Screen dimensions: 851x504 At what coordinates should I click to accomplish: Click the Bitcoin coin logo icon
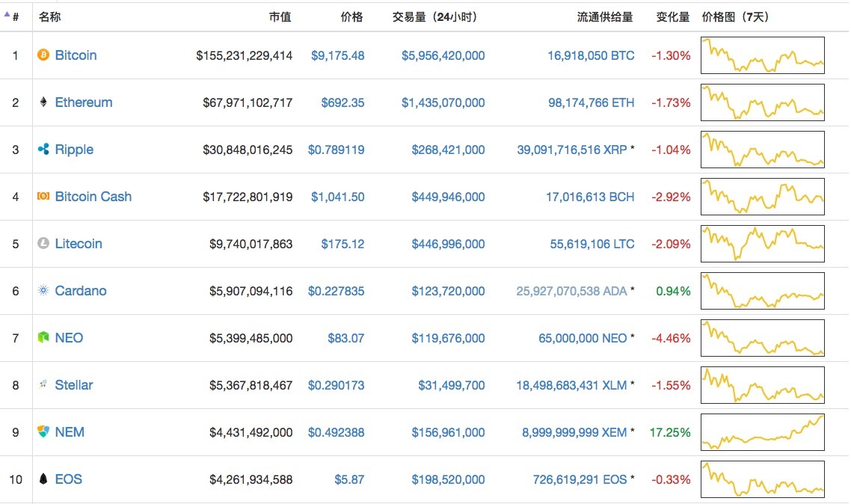point(43,55)
